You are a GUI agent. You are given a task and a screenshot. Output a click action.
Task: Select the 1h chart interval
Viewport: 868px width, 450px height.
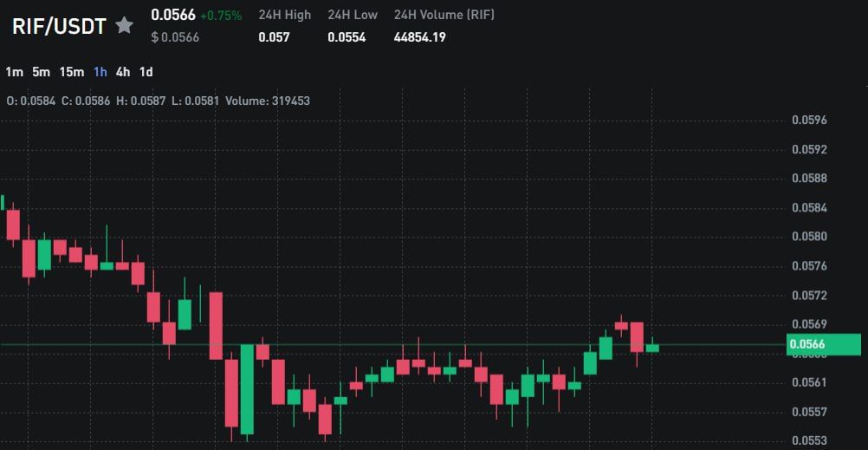100,72
